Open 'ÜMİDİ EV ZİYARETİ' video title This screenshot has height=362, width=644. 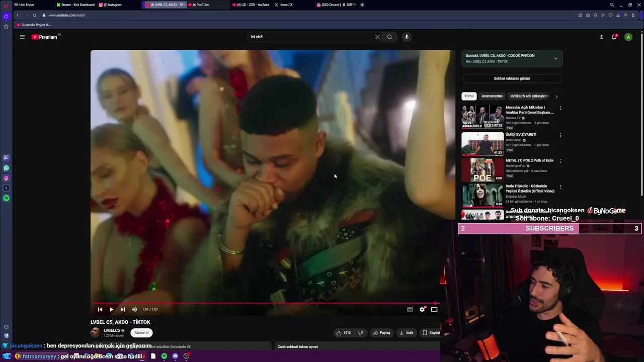[521, 135]
